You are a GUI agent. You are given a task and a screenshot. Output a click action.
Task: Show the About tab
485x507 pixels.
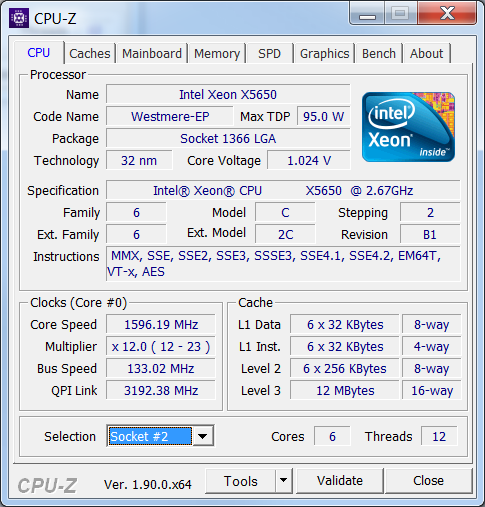(x=427, y=53)
